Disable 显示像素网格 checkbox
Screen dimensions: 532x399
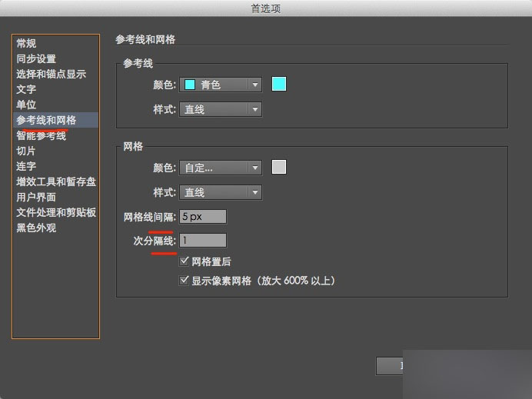(184, 281)
